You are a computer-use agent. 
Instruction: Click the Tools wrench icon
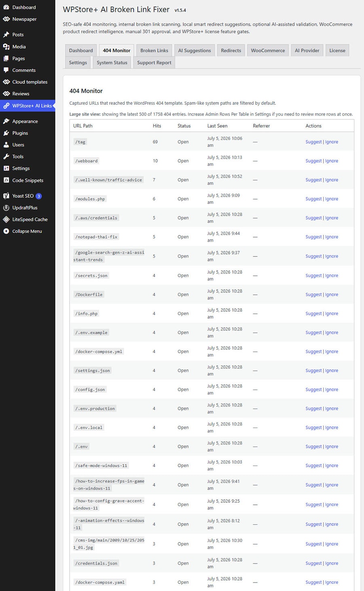(6, 157)
